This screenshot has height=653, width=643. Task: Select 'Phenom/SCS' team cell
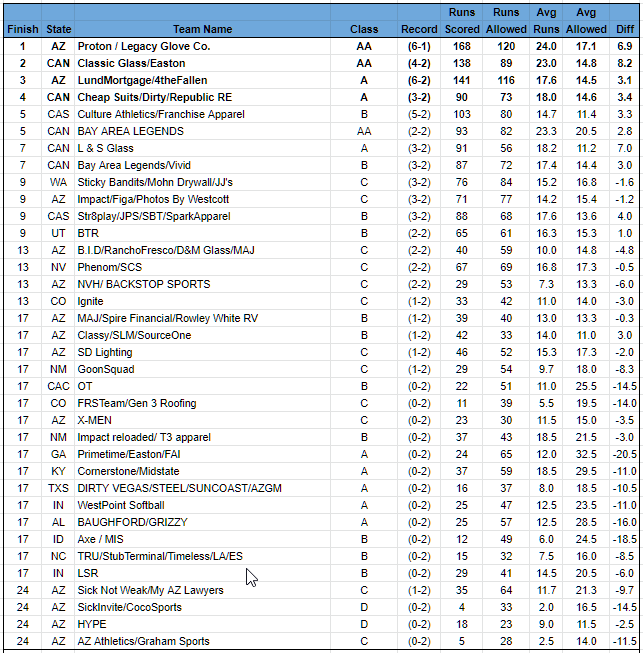202,267
